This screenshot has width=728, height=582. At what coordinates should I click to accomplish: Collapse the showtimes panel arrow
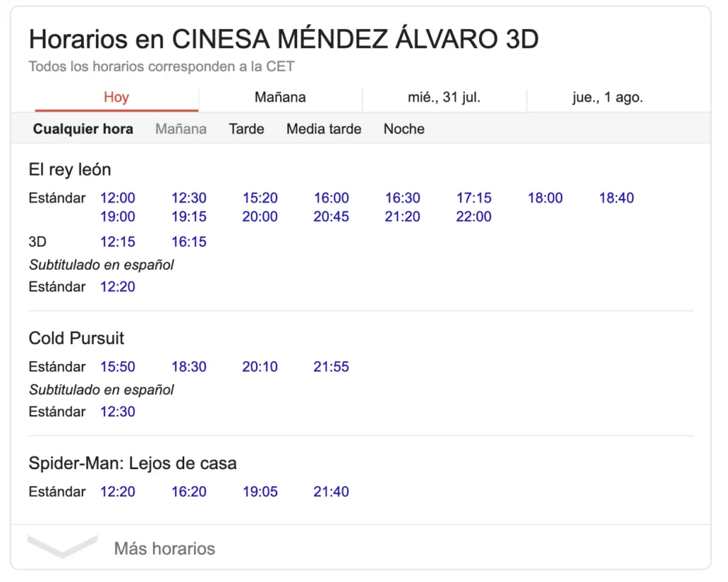pos(62,546)
